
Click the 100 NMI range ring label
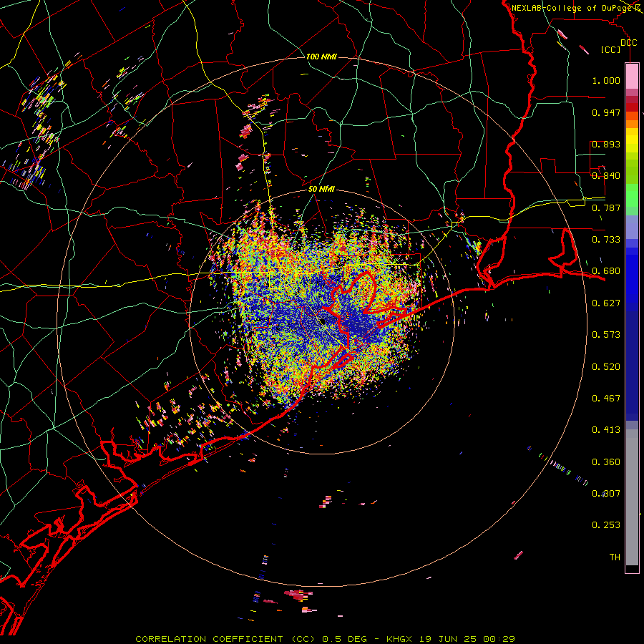pyautogui.click(x=321, y=57)
